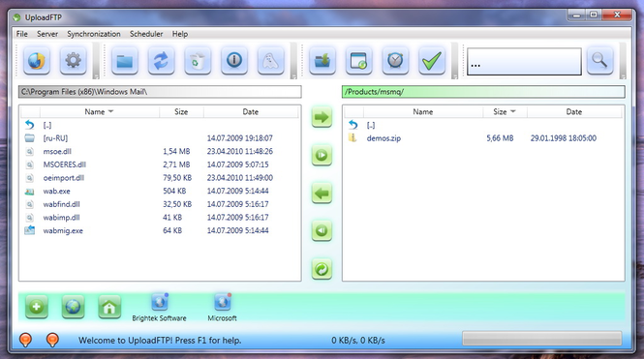Click the second orange pin status icon
Screen dimensions: 644x359
52,340
